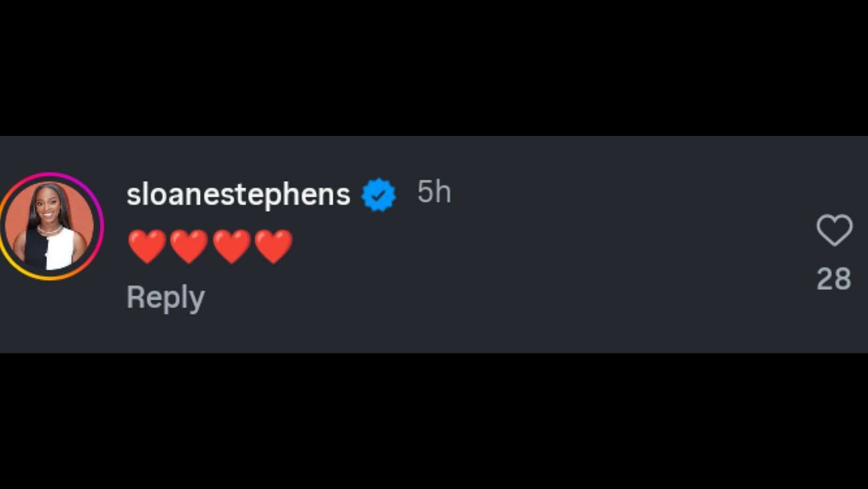Image resolution: width=868 pixels, height=489 pixels.
Task: Click the blue verified badge
Action: click(x=378, y=195)
